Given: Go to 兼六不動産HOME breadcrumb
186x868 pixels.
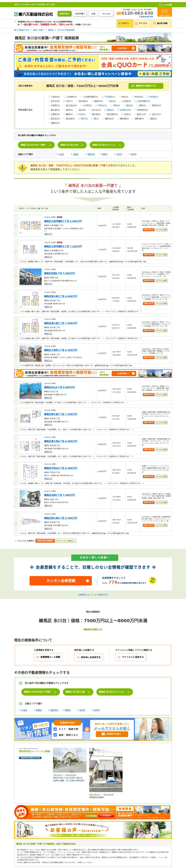Looking at the screenshot, I should [x=22, y=30].
